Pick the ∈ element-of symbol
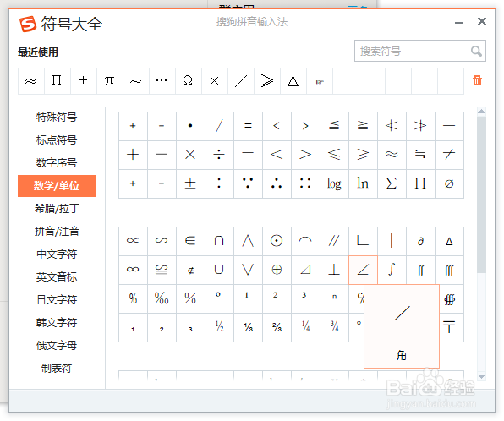Viewport: 504px width, 421px height. tap(190, 241)
